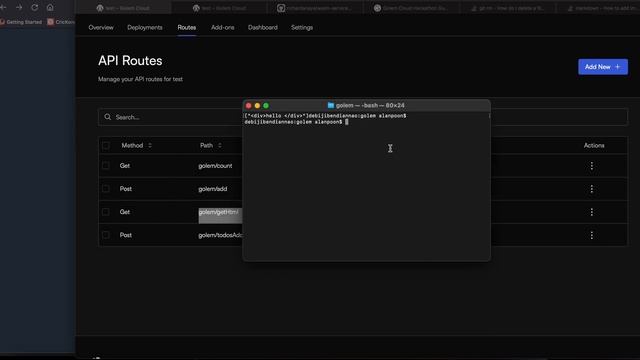
Task: Click the golem/add path text
Action: (x=213, y=189)
